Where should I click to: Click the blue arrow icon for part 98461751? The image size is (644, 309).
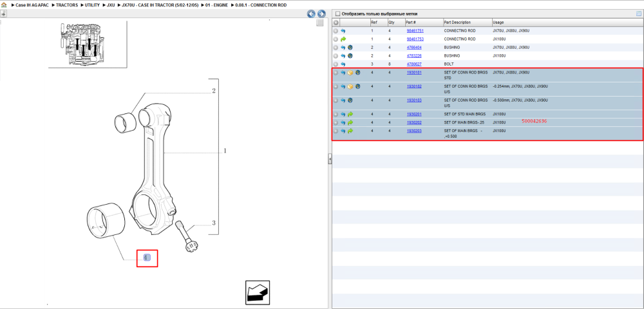(x=343, y=31)
